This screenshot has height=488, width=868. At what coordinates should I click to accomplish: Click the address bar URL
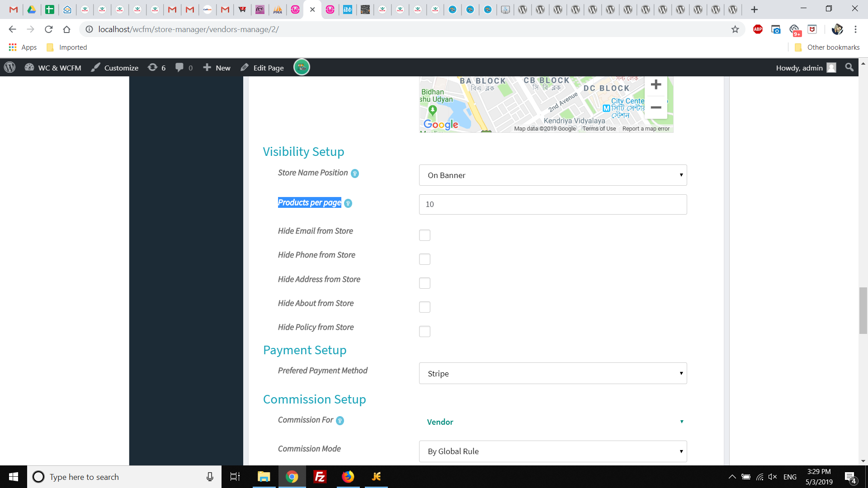tap(189, 29)
